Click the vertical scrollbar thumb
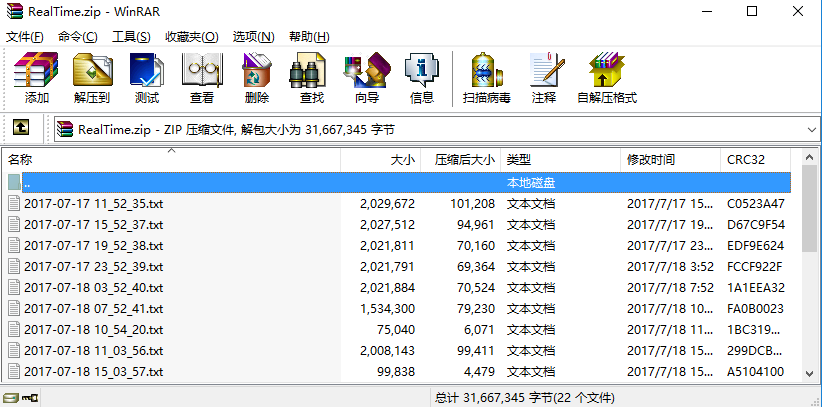 810,208
